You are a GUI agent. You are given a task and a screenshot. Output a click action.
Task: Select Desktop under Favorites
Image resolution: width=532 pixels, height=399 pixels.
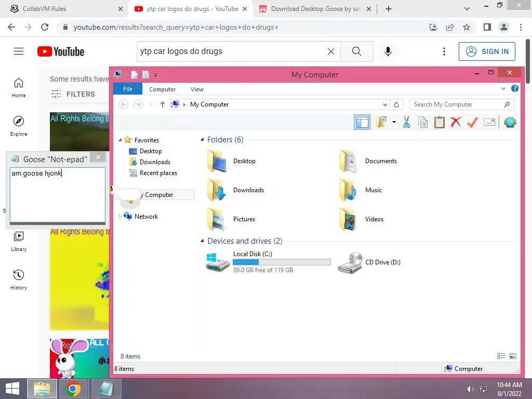click(x=151, y=151)
